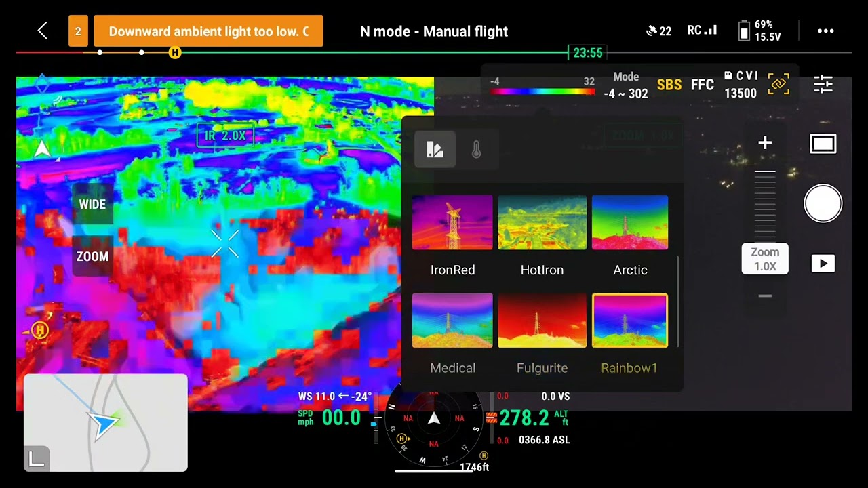Image resolution: width=868 pixels, height=488 pixels.
Task: Toggle the zoom link icon
Action: 778,84
